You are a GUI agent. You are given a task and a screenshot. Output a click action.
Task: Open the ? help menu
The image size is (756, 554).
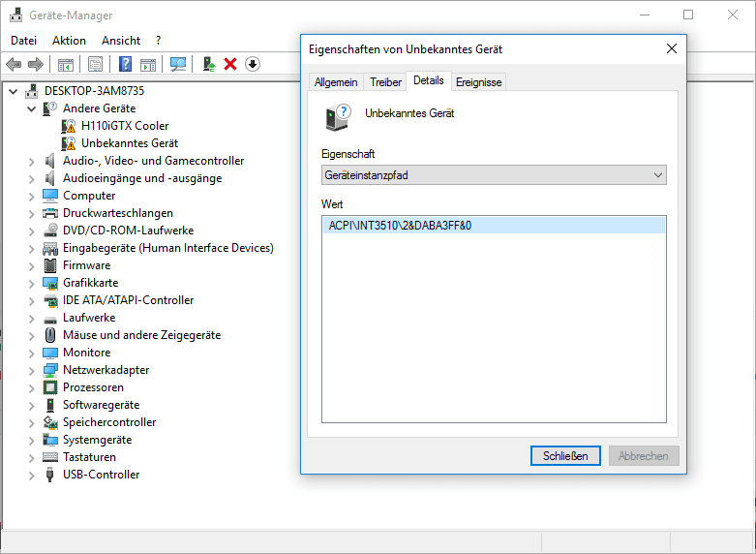(158, 41)
